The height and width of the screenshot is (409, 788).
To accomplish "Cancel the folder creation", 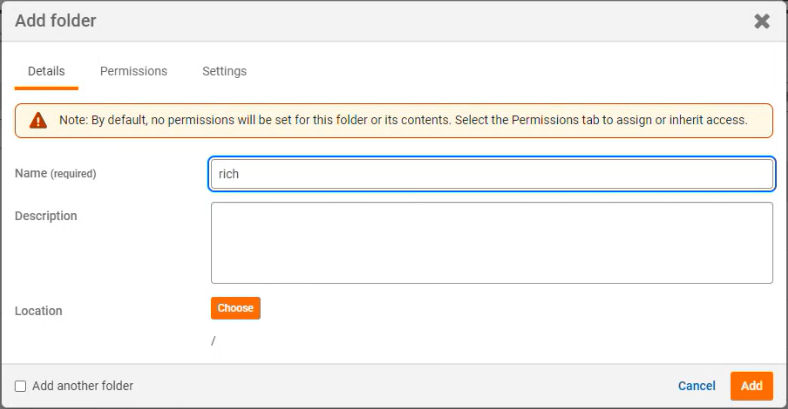I will click(x=696, y=386).
